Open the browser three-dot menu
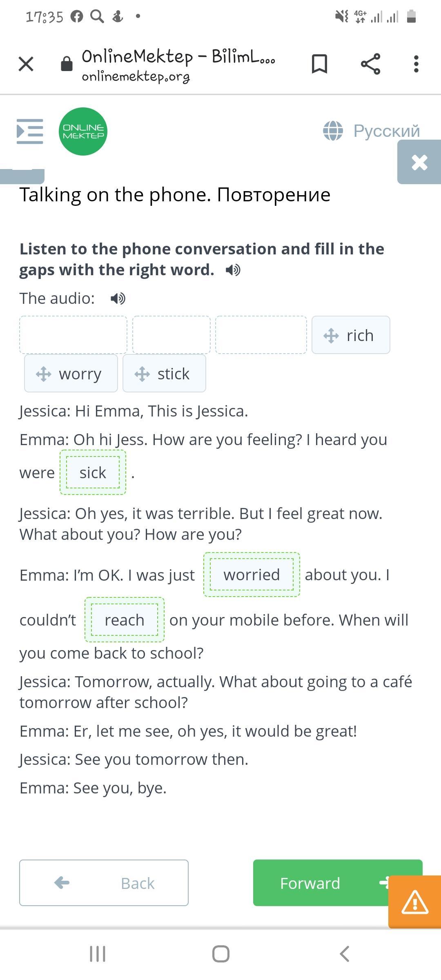Screen dimensions: 441x980 416,64
